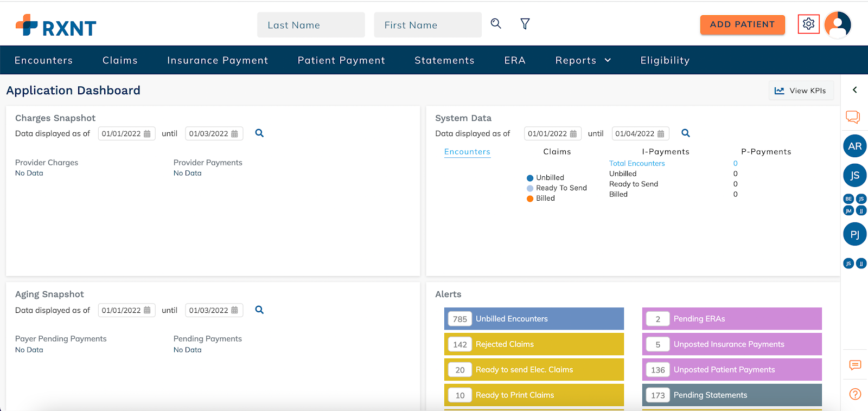
Task: Switch to the I-Payments tab in System Data
Action: click(666, 152)
